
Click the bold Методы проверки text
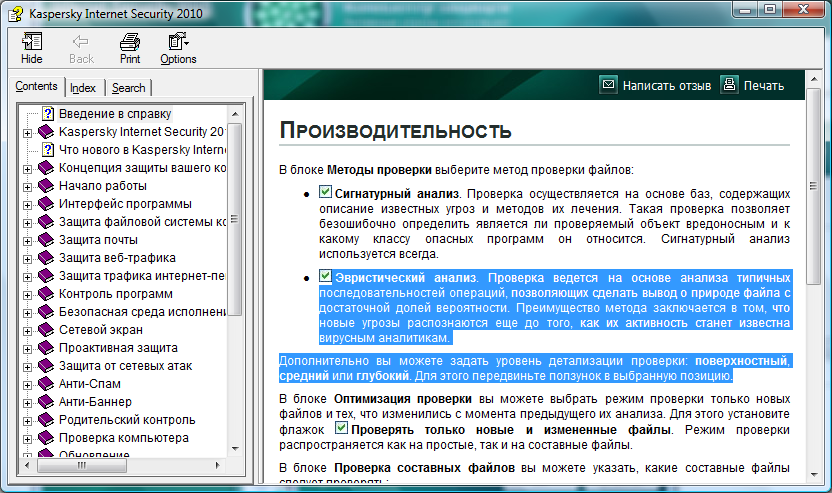[379, 170]
